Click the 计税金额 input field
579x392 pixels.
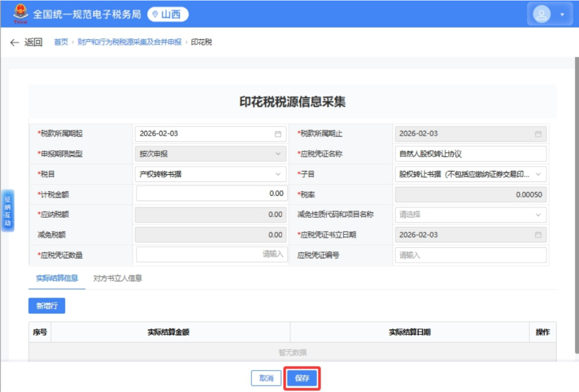click(x=212, y=194)
